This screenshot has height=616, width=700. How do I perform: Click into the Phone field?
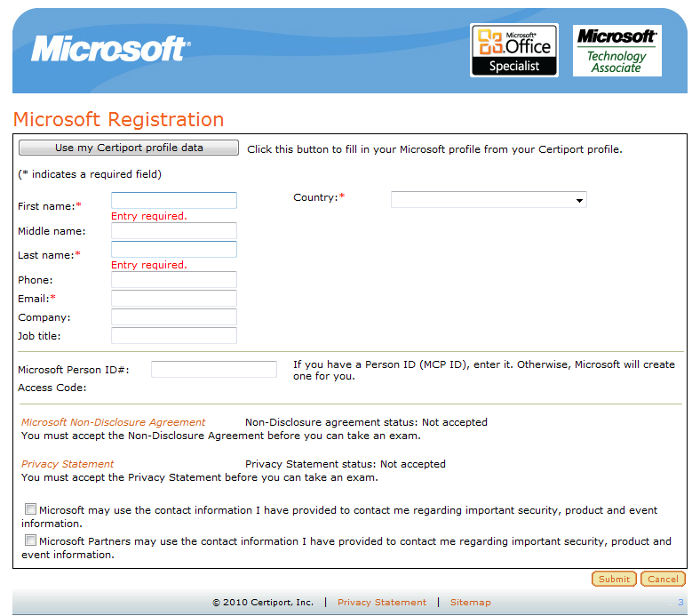tap(173, 280)
